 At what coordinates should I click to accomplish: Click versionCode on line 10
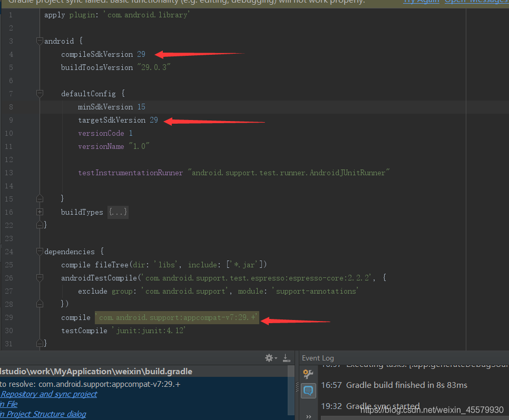click(x=101, y=133)
